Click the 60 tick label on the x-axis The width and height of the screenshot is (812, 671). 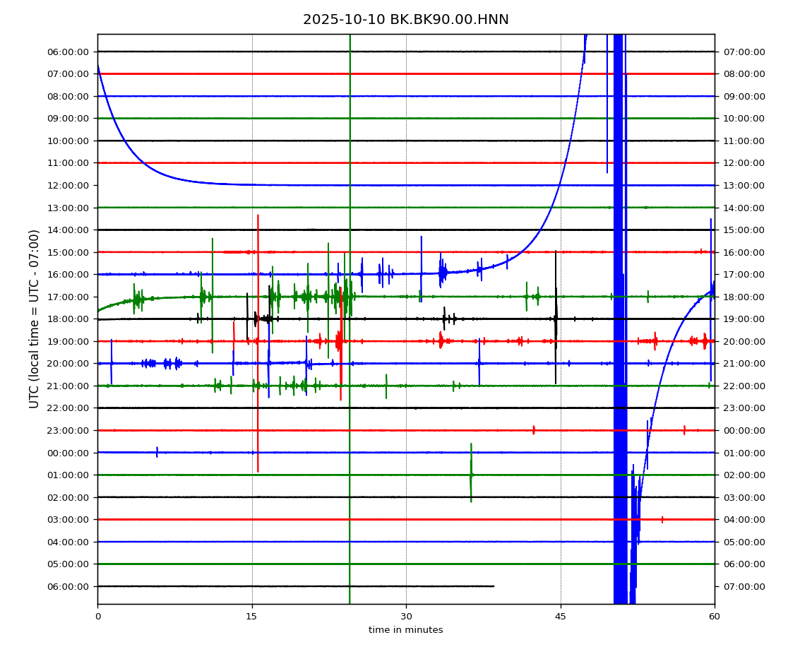(x=715, y=617)
